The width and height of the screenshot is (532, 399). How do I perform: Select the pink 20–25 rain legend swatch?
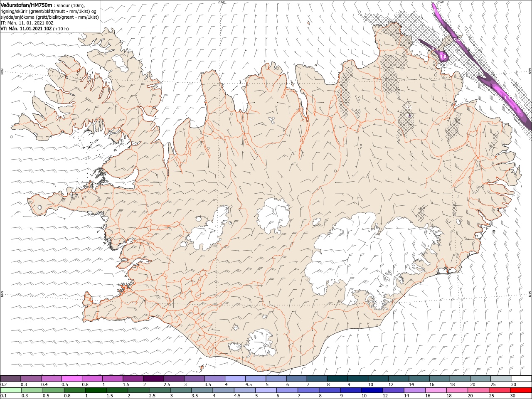click(x=478, y=390)
